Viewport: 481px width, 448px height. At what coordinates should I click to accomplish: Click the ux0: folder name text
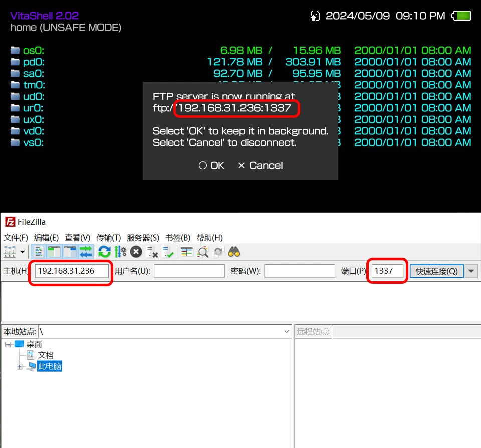click(34, 120)
